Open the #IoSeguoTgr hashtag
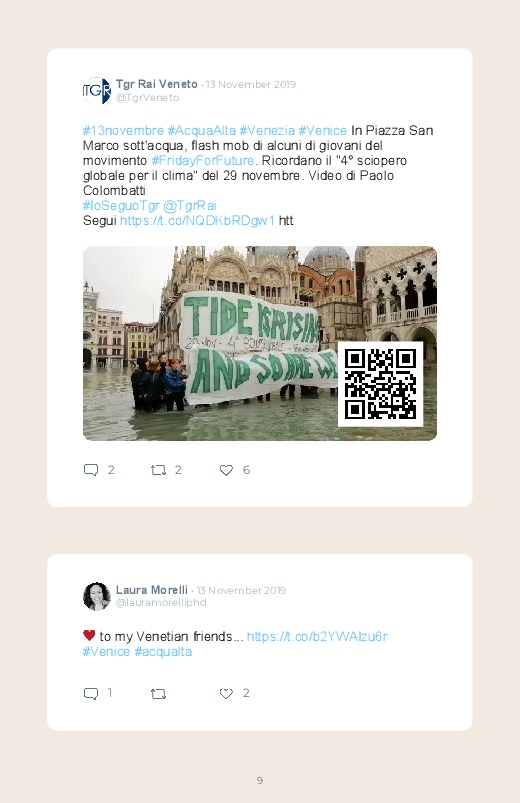The image size is (520, 803). pyautogui.click(x=121, y=205)
